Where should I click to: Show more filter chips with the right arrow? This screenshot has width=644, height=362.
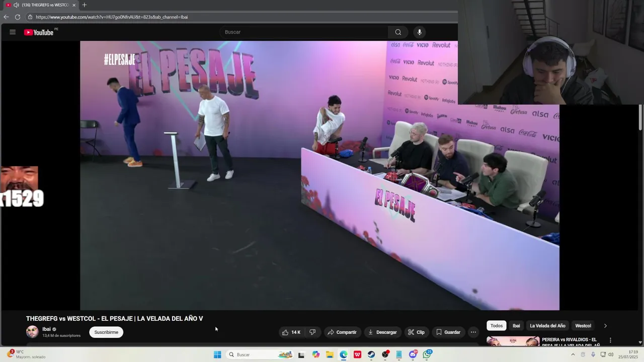[x=605, y=326]
